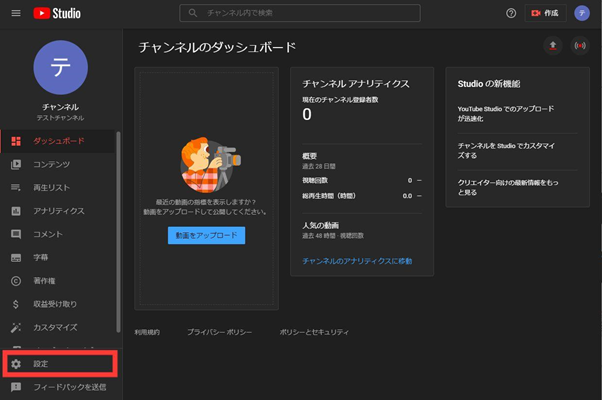The image size is (602, 400).
Task: Click the large channel profile avatar
Action: (60, 68)
